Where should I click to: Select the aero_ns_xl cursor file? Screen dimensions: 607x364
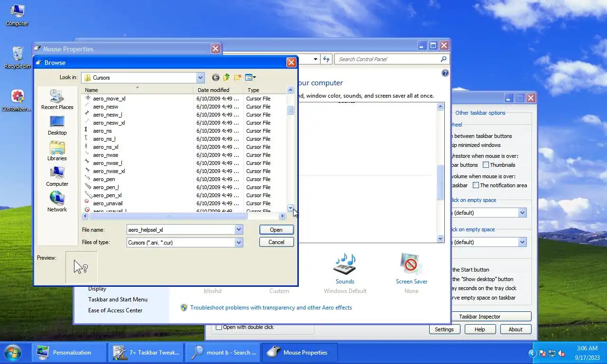[106, 147]
